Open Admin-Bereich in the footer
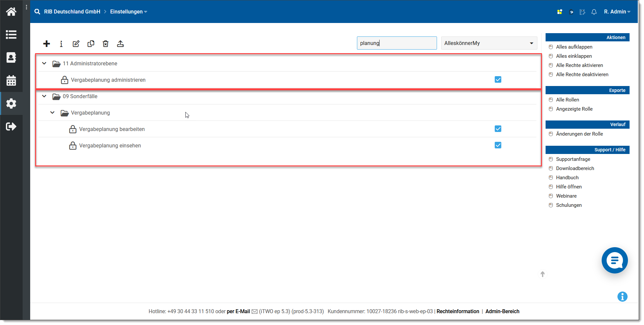 pyautogui.click(x=502, y=312)
